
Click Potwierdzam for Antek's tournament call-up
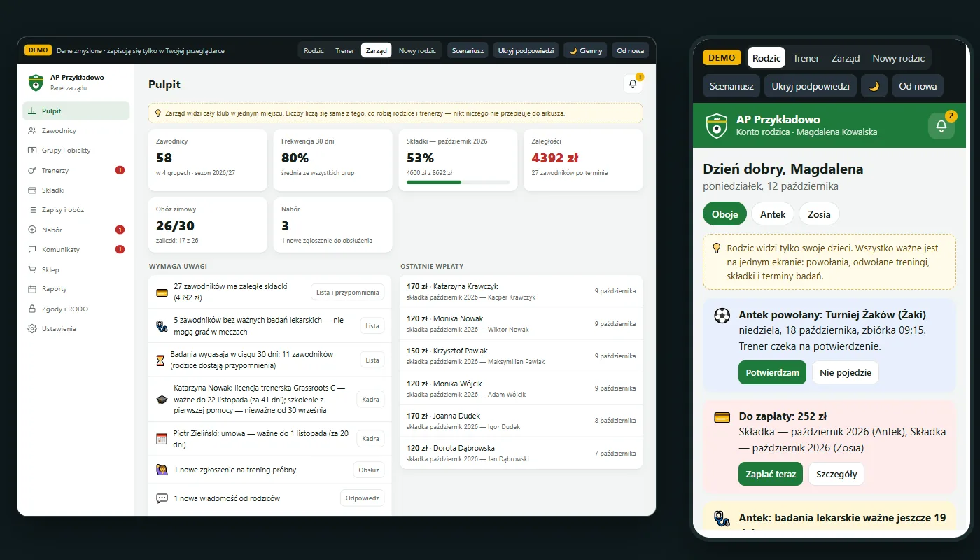point(772,372)
